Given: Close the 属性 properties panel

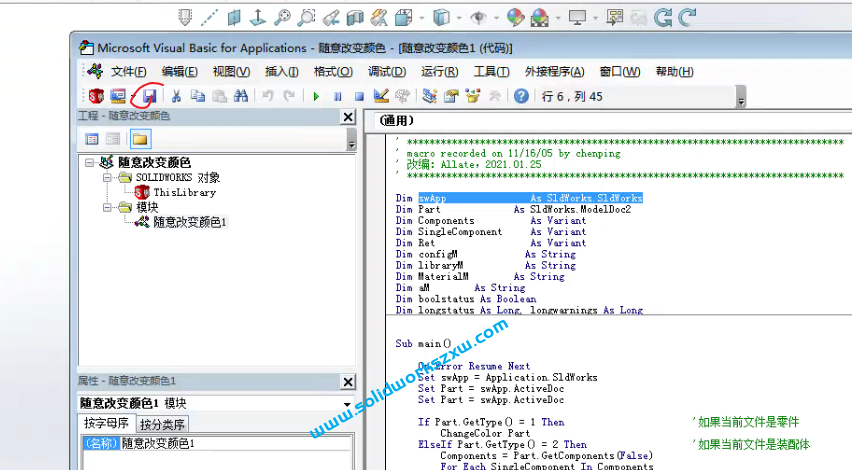Looking at the screenshot, I should [348, 382].
